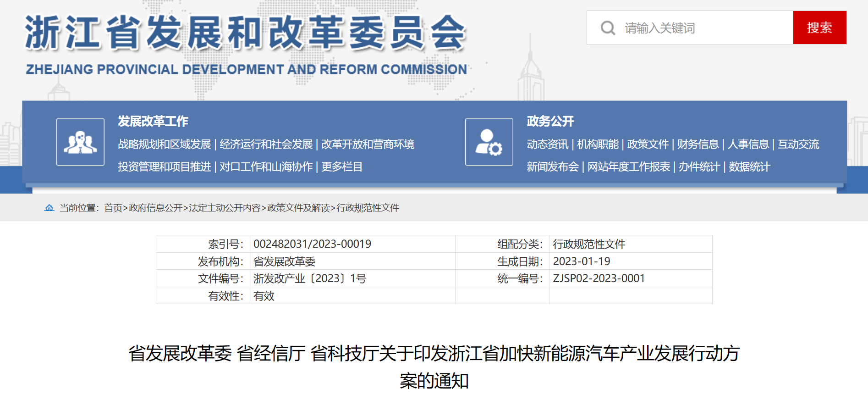
Task: Click the magnifying glass search icon
Action: 608,28
